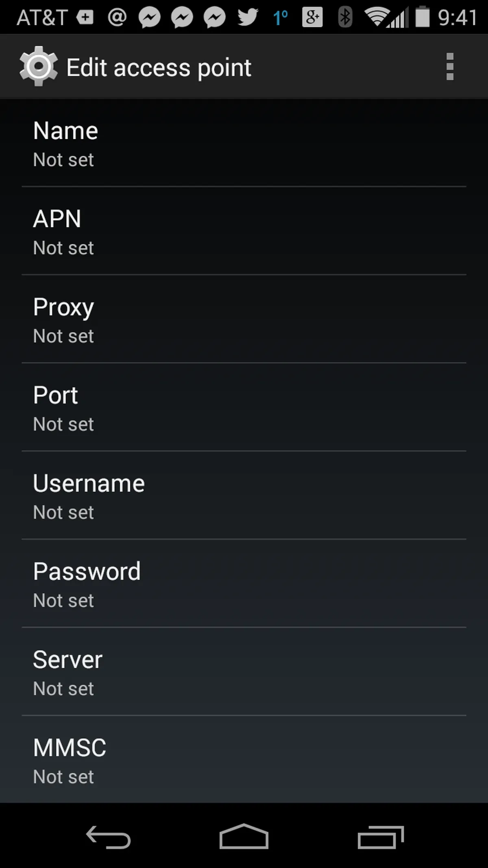This screenshot has width=488, height=868.
Task: Set the Password entry
Action: pos(244,584)
